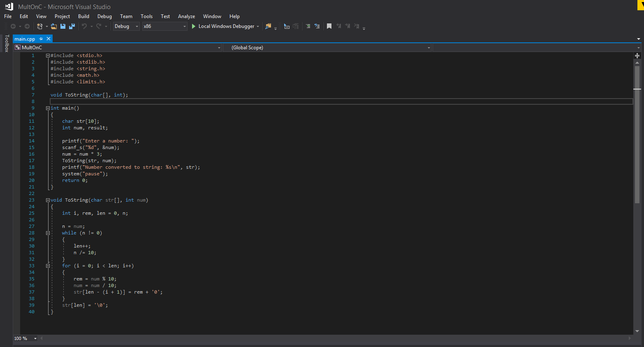
Task: Click the Save All icon
Action: tap(72, 26)
